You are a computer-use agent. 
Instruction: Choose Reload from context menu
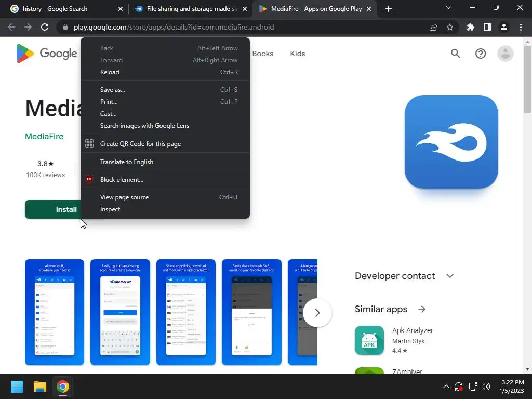tap(165, 72)
